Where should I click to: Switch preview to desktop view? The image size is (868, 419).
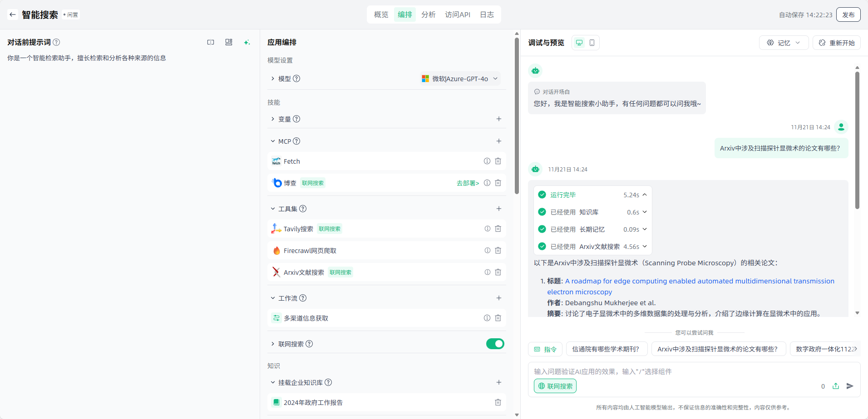[x=579, y=43]
